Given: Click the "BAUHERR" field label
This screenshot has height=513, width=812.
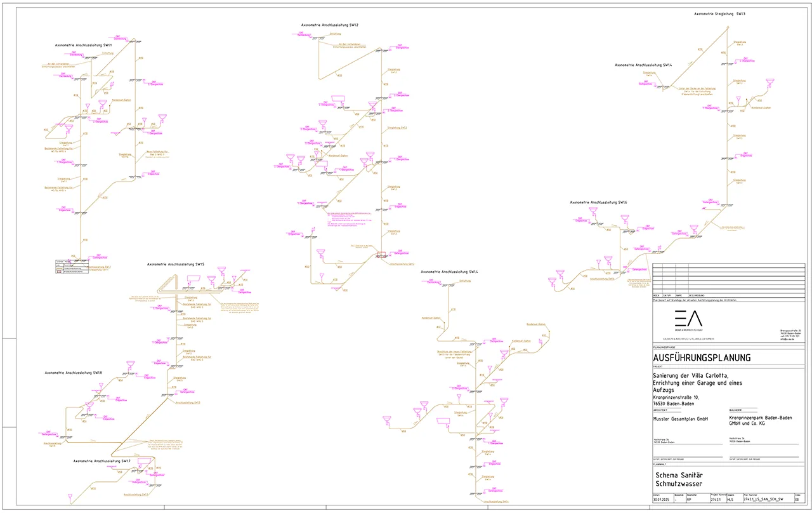Looking at the screenshot, I should [x=736, y=410].
